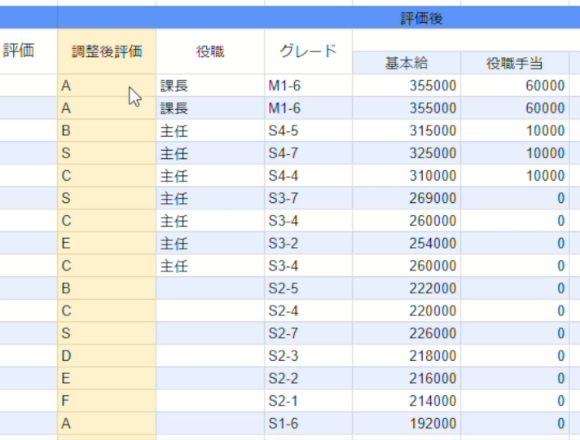Select the grade cell S1-6

click(x=308, y=423)
